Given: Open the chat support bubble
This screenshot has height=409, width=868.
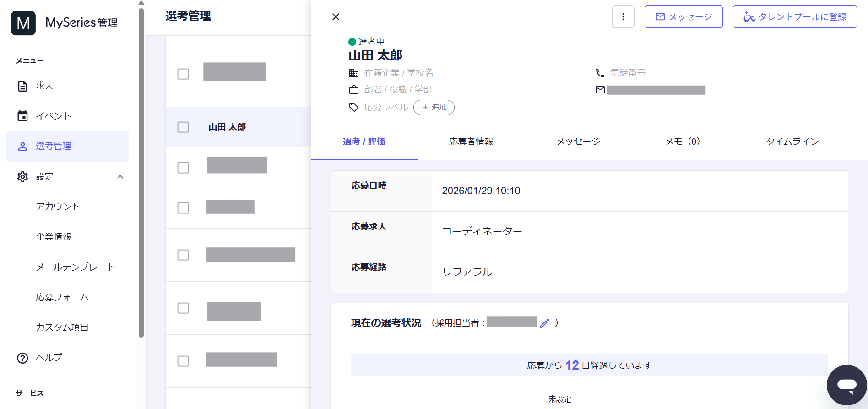Looking at the screenshot, I should click(x=846, y=385).
